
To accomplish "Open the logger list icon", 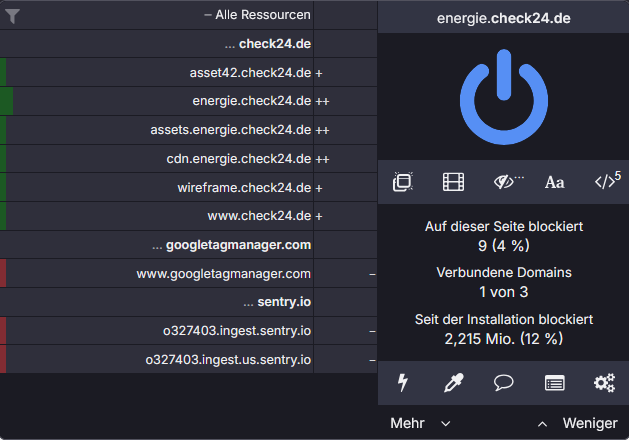I will (554, 383).
